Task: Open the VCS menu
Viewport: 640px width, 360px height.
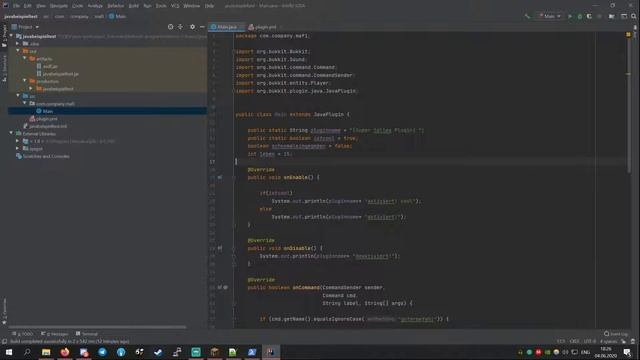Action: [175, 6]
